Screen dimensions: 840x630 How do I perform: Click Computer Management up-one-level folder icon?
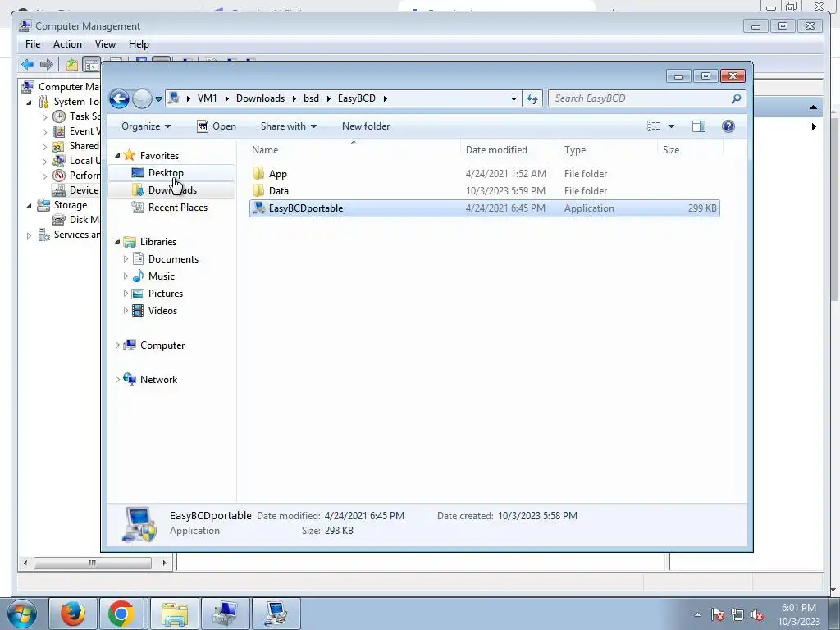(72, 65)
